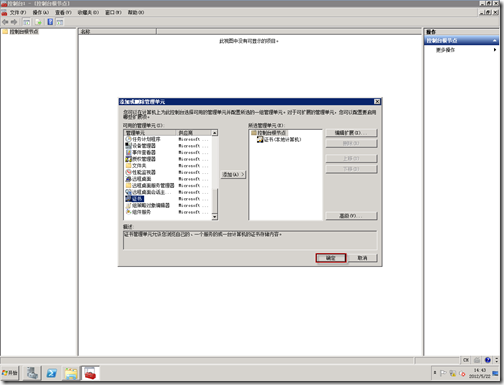Click the 添加 button to add snap-in

[x=233, y=174]
